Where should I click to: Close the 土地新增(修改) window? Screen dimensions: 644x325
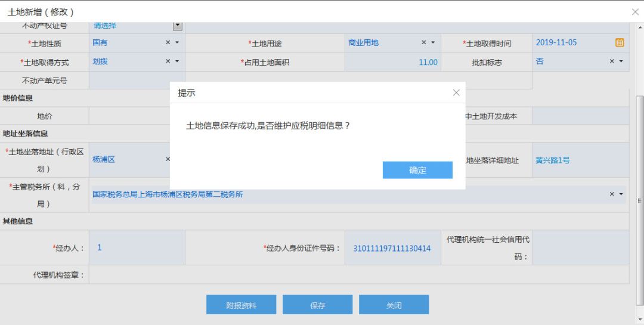pyautogui.click(x=634, y=12)
